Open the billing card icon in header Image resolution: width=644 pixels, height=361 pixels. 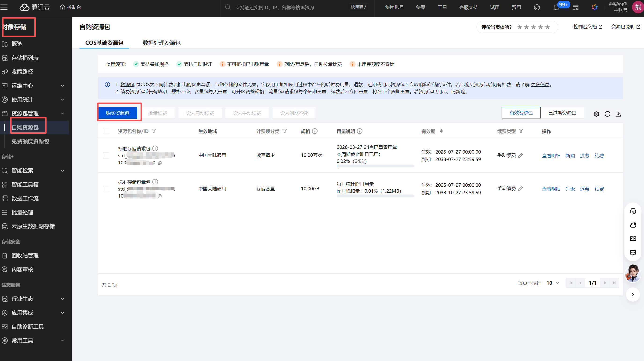575,7
